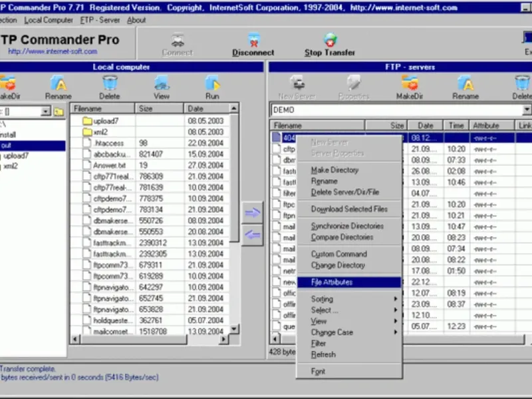This screenshot has width=532, height=399.
Task: Click the Local computer Delete trash icon
Action: coord(110,82)
